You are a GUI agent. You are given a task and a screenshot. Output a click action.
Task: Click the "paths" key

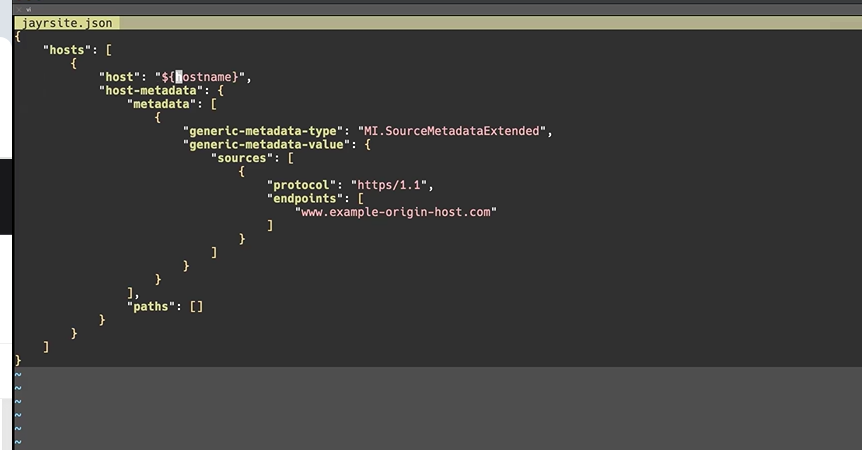click(x=151, y=307)
